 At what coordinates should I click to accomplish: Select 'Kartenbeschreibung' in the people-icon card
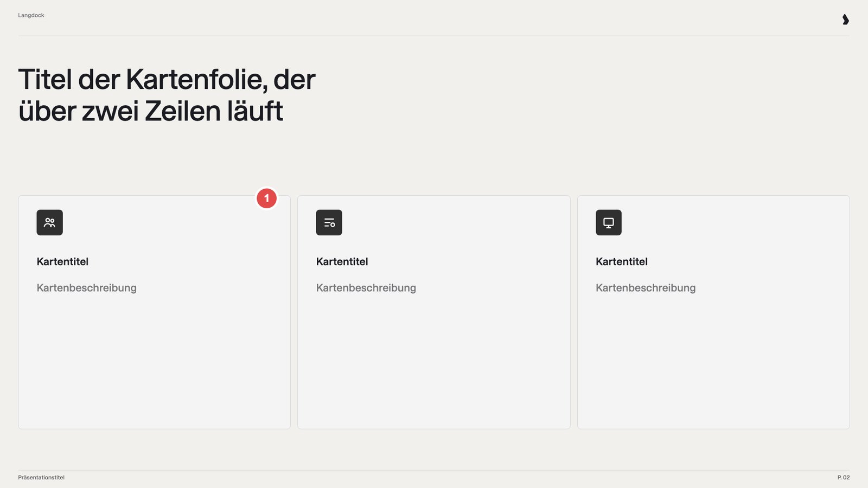click(87, 288)
